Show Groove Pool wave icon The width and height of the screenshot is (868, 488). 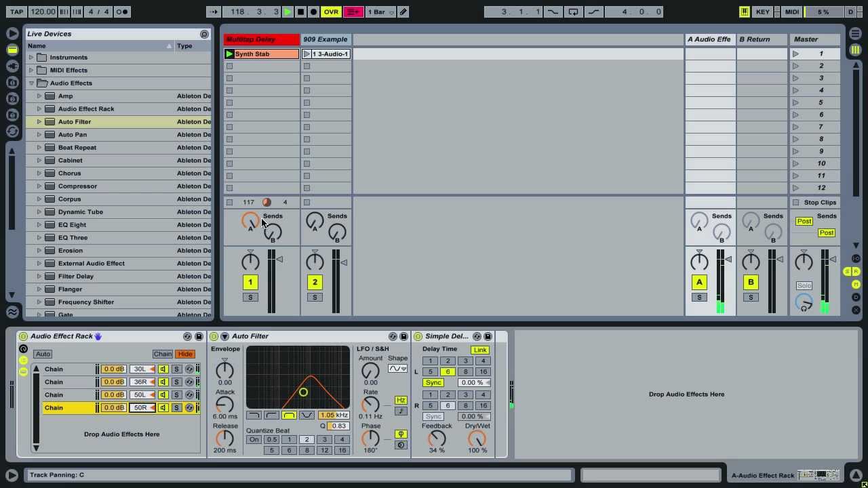[12, 312]
